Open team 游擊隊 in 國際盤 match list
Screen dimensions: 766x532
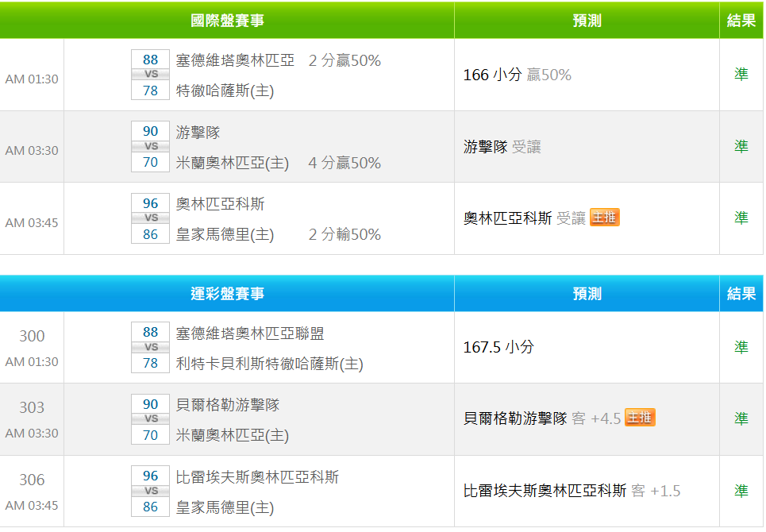coord(198,133)
